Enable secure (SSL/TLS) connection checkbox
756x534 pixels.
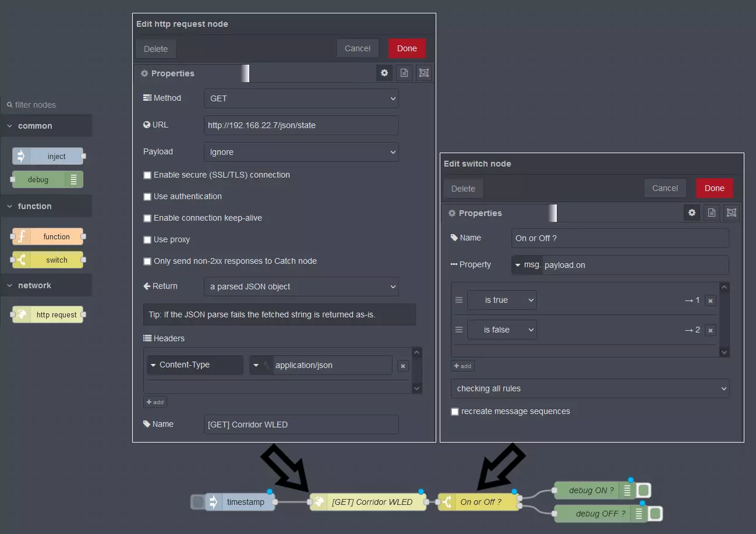coord(147,175)
